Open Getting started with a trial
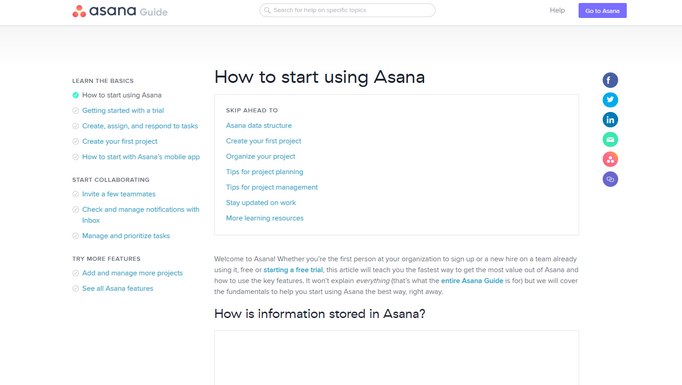Viewport: 682px width, 385px height. click(123, 110)
